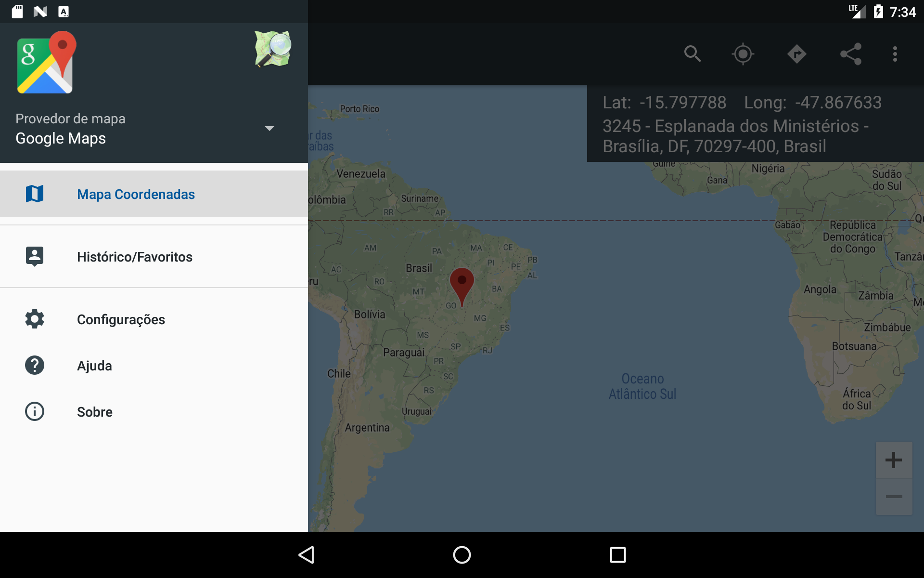Tap the Venezuela label on the map
924x578 pixels.
[361, 174]
